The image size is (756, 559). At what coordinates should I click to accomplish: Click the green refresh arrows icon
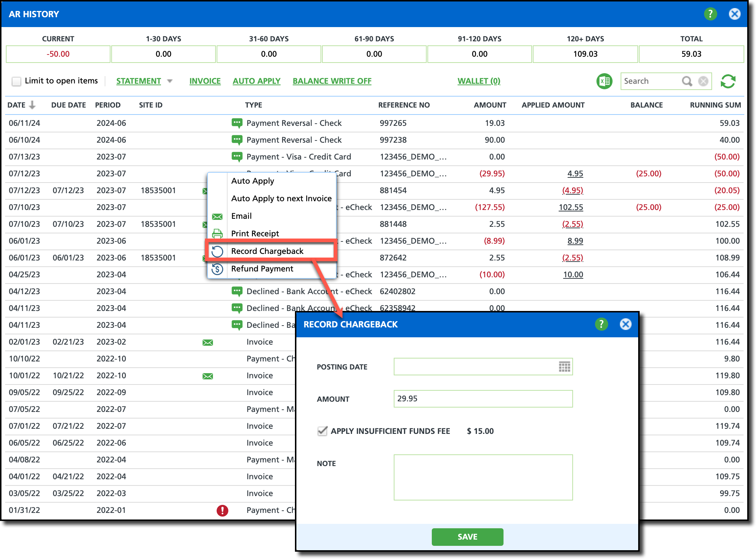click(x=728, y=81)
